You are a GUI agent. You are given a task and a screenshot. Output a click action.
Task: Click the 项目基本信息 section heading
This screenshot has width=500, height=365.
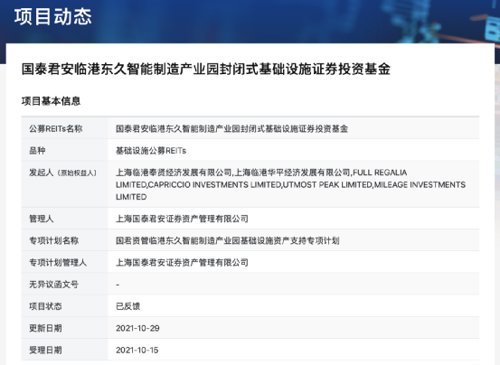pos(51,101)
